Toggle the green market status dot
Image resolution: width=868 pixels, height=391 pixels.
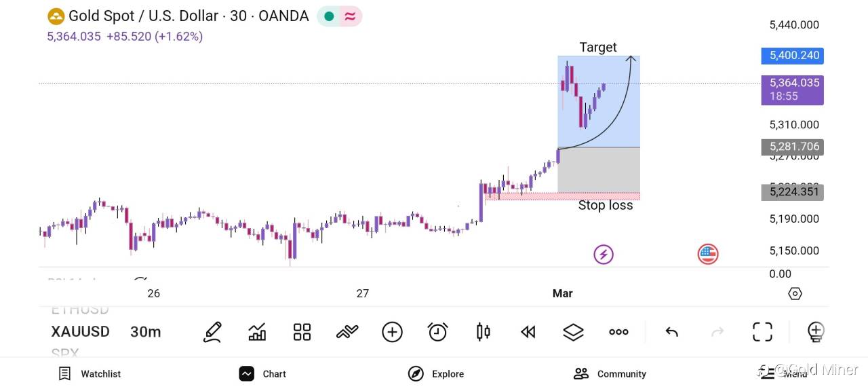(329, 16)
